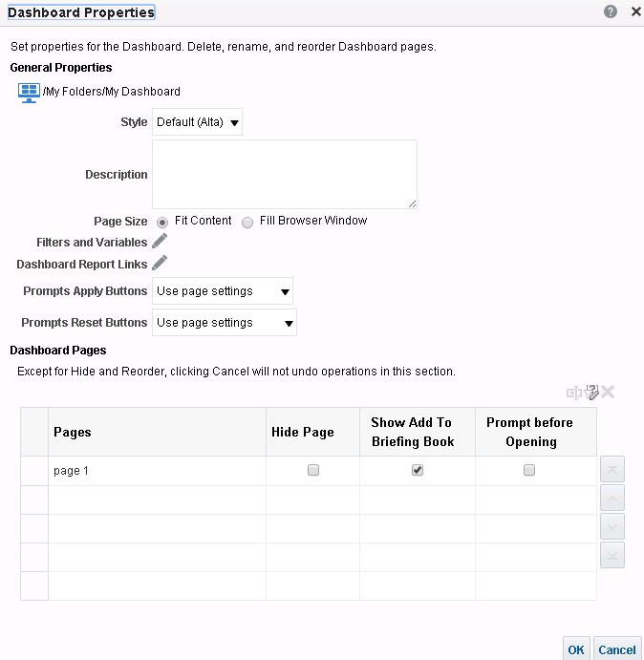Image resolution: width=644 pixels, height=660 pixels.
Task: Uncheck Show Add To Briefing Book for page 1
Action: (417, 470)
